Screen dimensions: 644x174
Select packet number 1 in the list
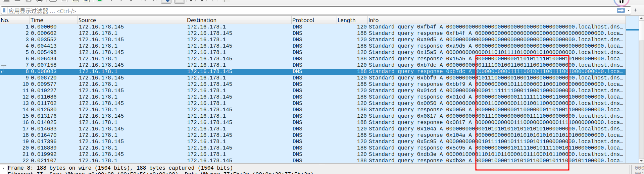134,27
